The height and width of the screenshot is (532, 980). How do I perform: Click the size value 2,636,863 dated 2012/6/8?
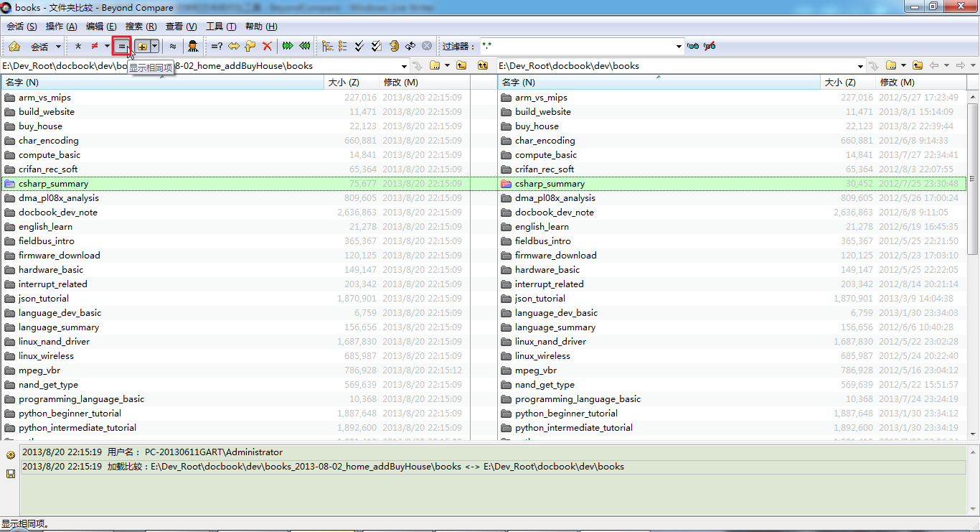tap(853, 213)
